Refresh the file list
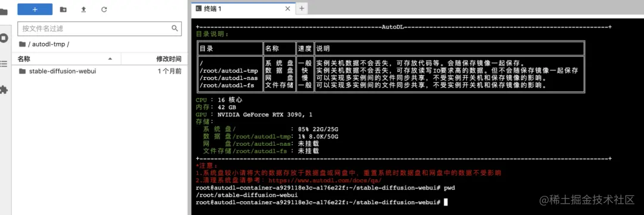 pos(104,9)
